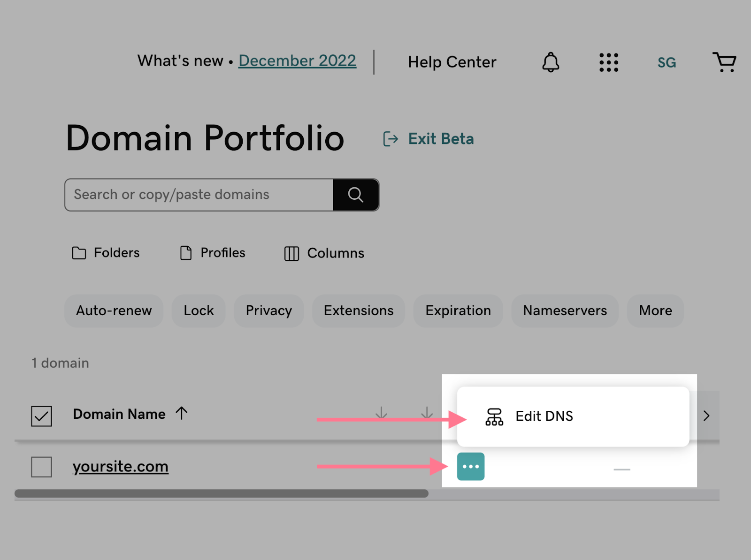View the shopping cart
The image size is (751, 560).
pos(724,62)
